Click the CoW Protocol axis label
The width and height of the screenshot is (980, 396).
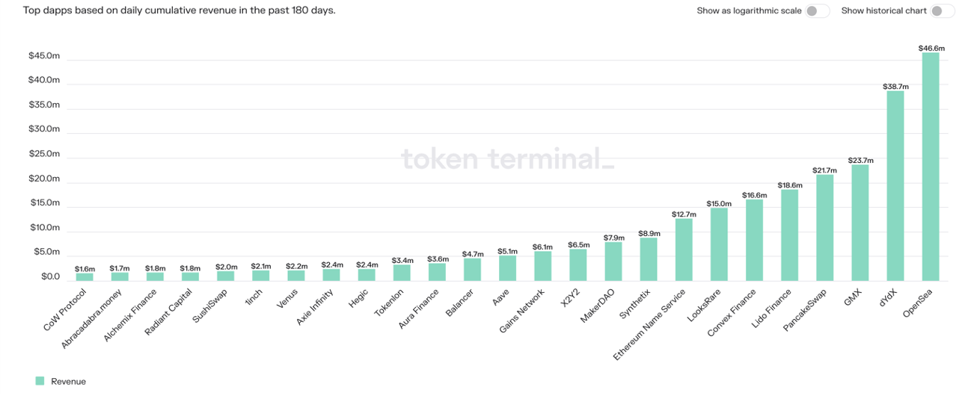tap(66, 312)
